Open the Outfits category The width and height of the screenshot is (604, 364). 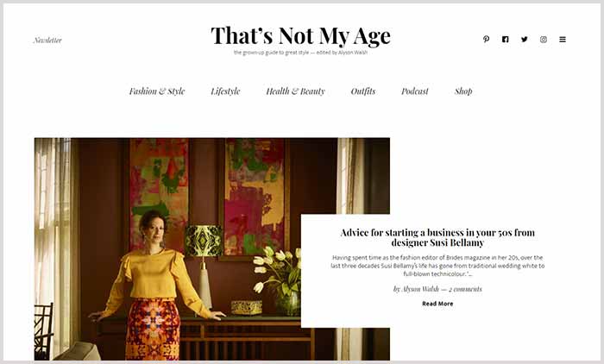363,91
